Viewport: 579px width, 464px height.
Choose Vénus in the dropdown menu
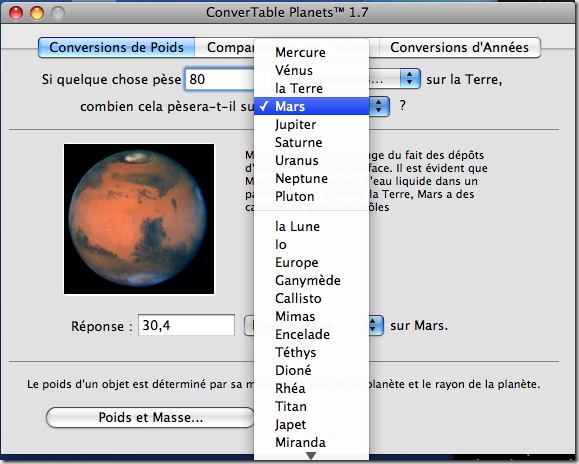(311, 71)
